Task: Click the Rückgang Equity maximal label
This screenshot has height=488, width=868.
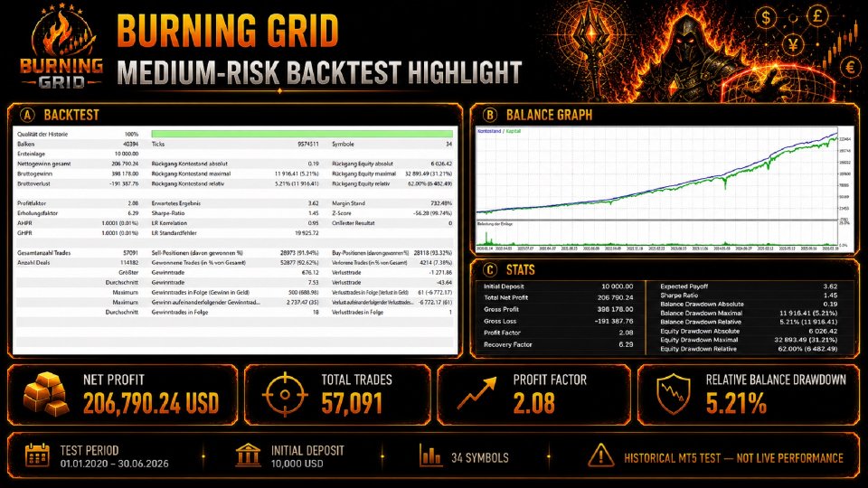Action: (363, 174)
